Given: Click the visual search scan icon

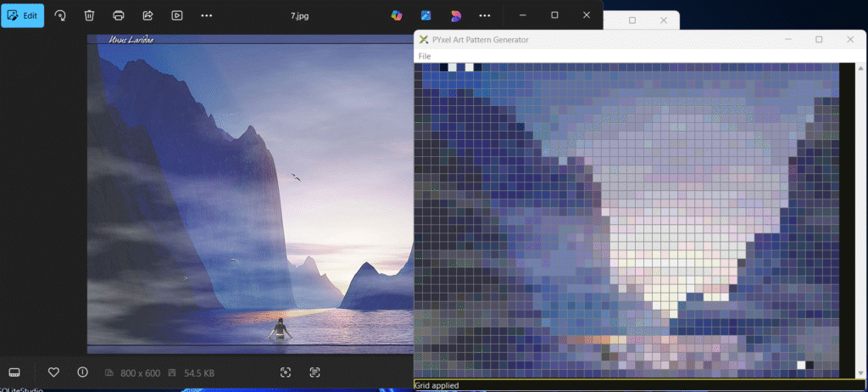Looking at the screenshot, I should coord(286,372).
